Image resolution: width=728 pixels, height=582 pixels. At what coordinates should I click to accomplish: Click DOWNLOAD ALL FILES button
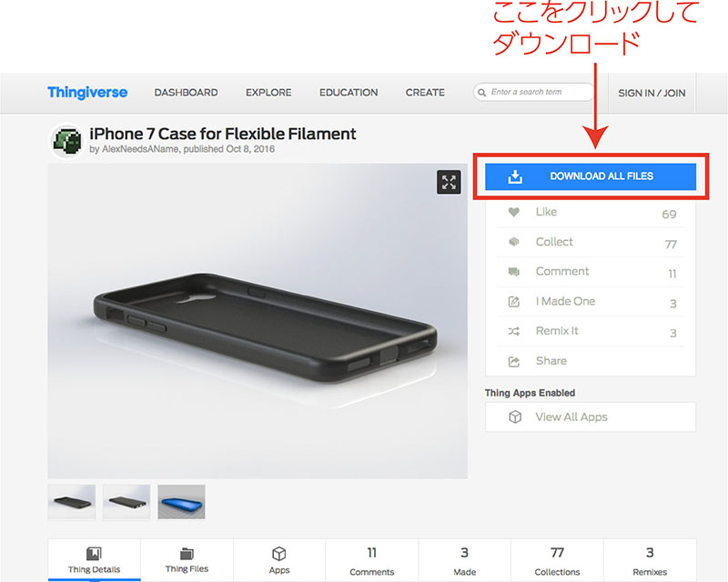pyautogui.click(x=590, y=176)
